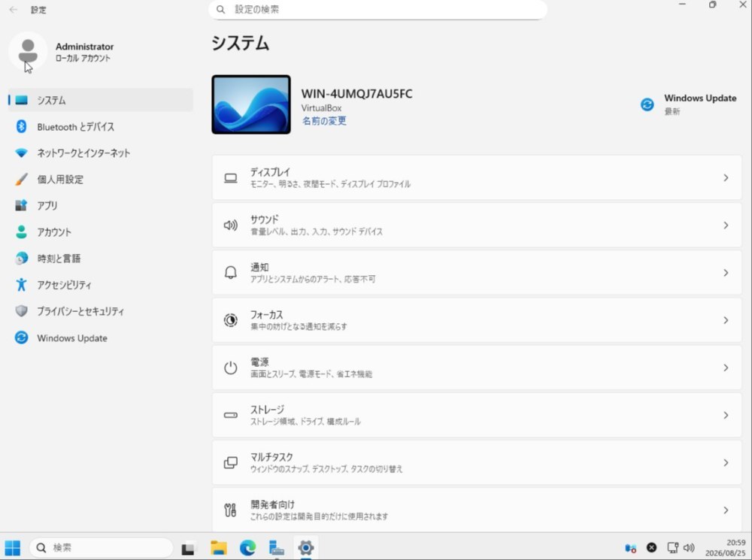Viewport: 752px width, 560px height.
Task: Expand the サウンド row chevron
Action: coord(726,226)
